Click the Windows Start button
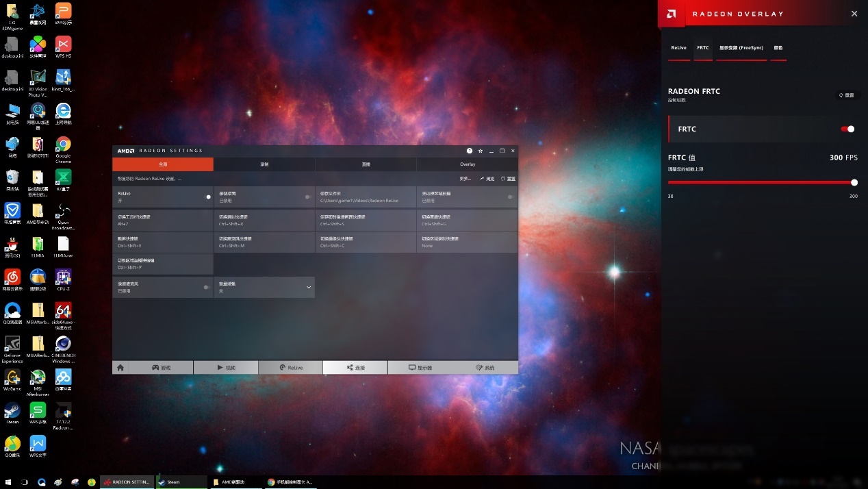 pyautogui.click(x=8, y=482)
